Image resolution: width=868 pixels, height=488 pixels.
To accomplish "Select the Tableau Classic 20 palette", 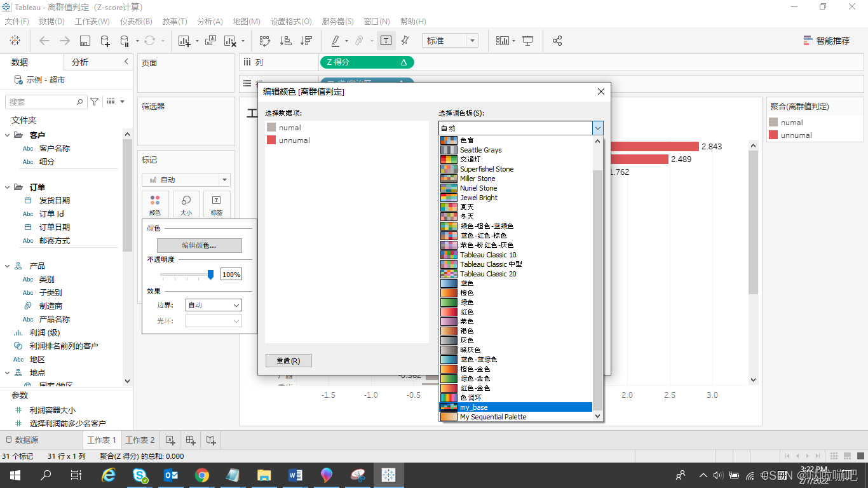I will click(x=515, y=274).
